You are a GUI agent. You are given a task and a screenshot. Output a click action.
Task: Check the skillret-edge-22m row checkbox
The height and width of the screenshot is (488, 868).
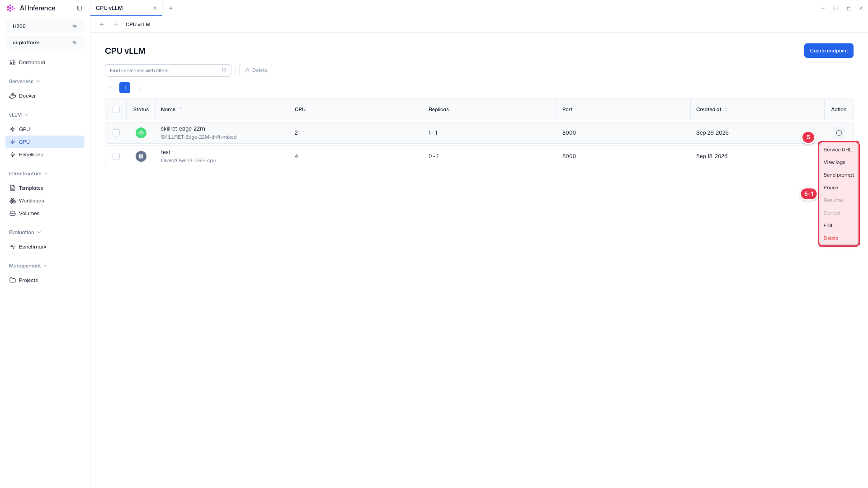click(116, 133)
